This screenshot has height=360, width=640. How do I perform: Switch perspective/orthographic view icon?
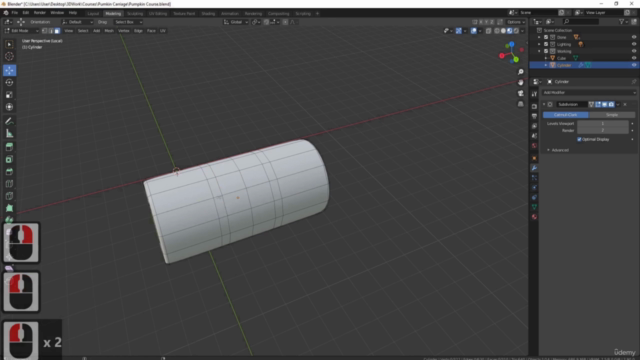click(520, 104)
